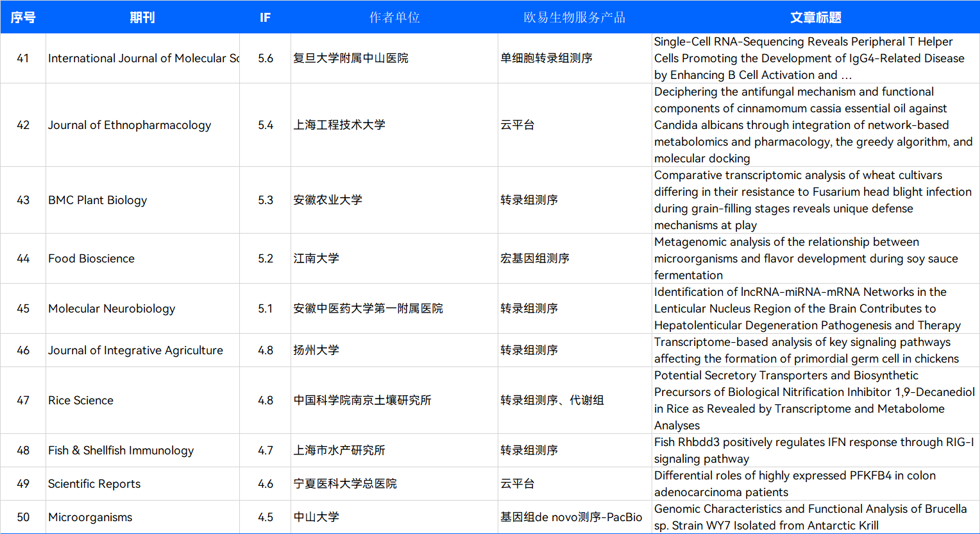Select 扬州大学 cell
This screenshot has width=980, height=534.
tap(394, 350)
